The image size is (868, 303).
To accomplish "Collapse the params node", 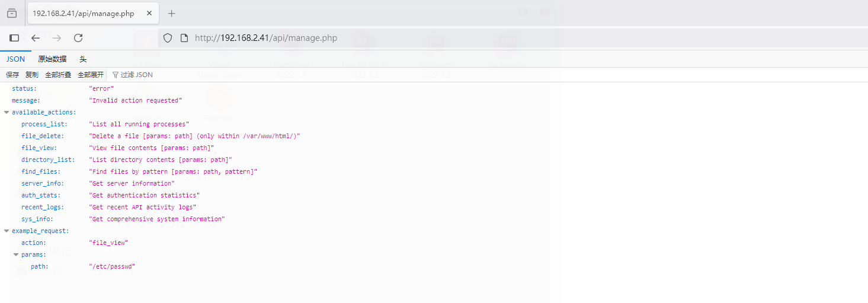I will [16, 254].
